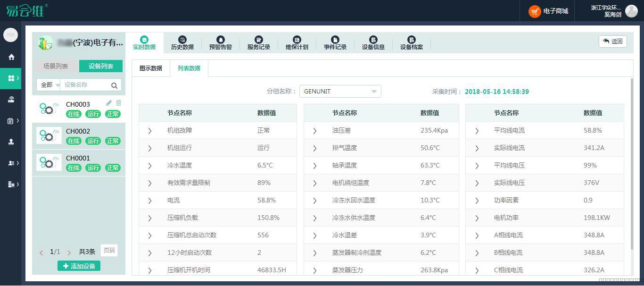Click the vertical scrollbar of data list

(x=632, y=164)
